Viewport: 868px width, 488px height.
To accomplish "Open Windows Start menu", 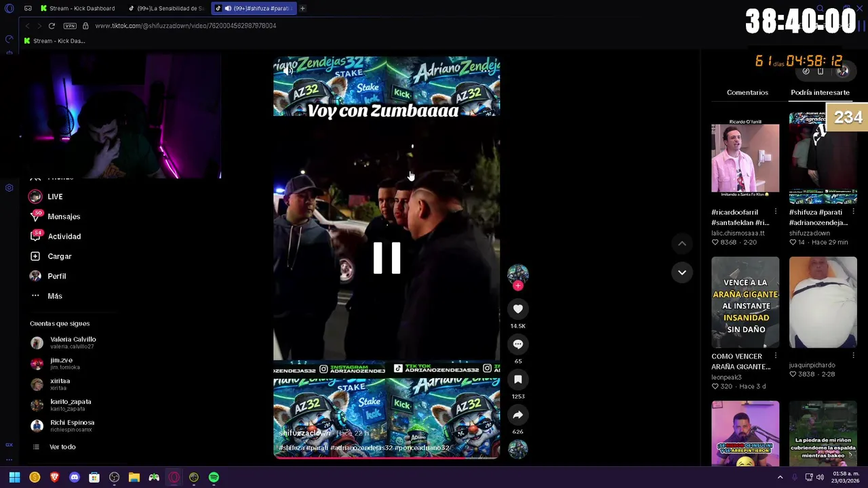I will tap(14, 477).
